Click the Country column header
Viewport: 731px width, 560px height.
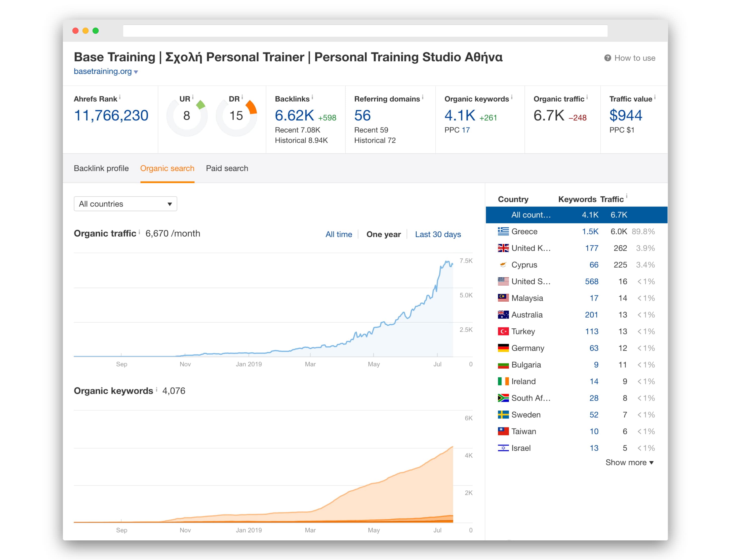pyautogui.click(x=513, y=199)
